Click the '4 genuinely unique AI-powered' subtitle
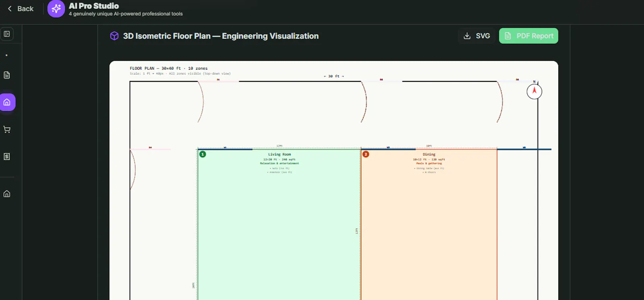The width and height of the screenshot is (644, 300). [x=126, y=14]
